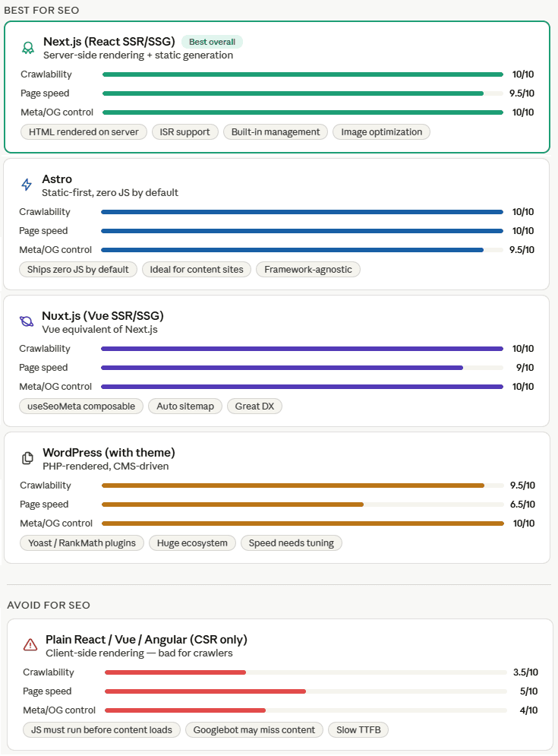This screenshot has height=756, width=558.
Task: Click 'JS must run before content loads' tag
Action: pos(102,730)
